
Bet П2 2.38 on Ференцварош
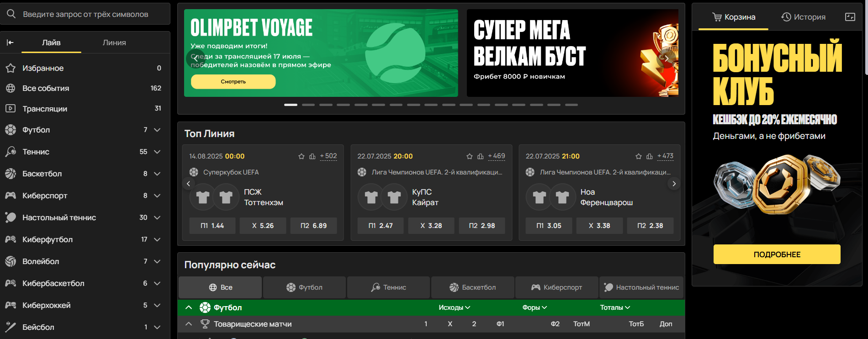point(651,226)
